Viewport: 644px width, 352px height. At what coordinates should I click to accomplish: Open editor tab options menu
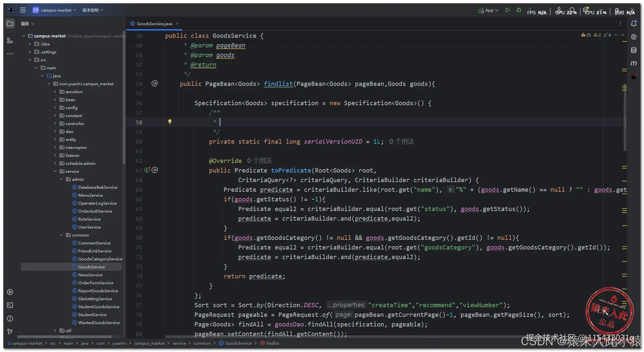(620, 24)
